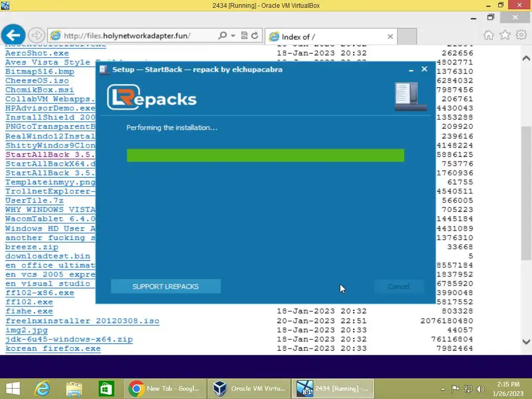Viewport: 532px width, 399px height.
Task: Refresh the page with the reload icon
Action: (x=255, y=35)
